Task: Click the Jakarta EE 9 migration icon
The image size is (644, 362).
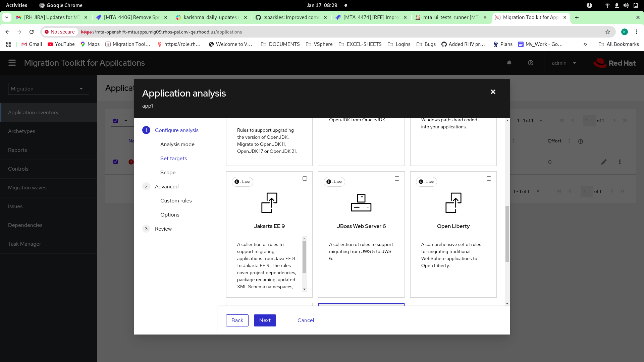Action: 269,203
